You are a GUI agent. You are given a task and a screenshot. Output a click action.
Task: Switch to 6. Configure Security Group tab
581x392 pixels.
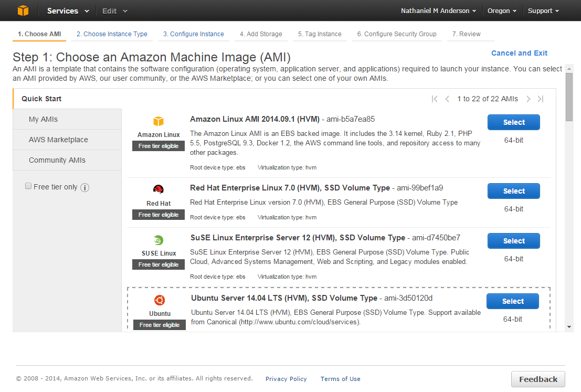pyautogui.click(x=397, y=34)
